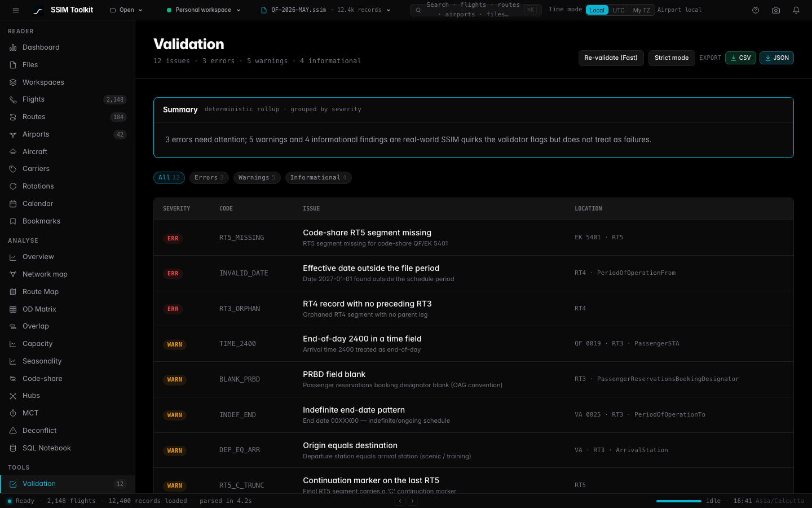Click next page chevron in status bar
The width and height of the screenshot is (812, 508).
(412, 501)
